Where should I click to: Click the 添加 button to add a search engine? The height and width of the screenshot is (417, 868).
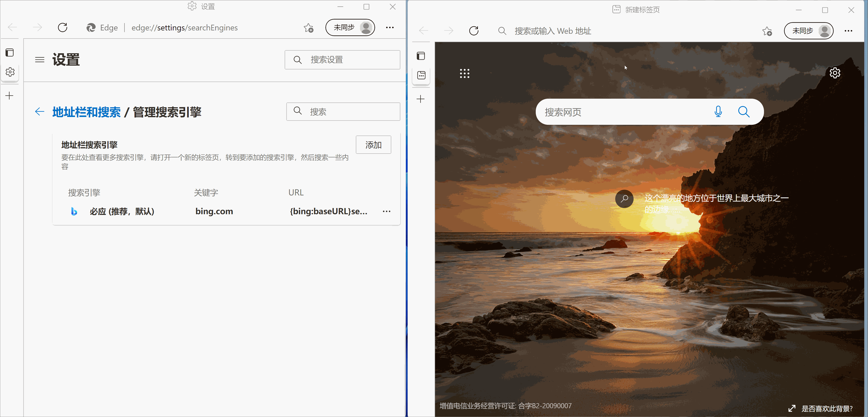pos(373,144)
